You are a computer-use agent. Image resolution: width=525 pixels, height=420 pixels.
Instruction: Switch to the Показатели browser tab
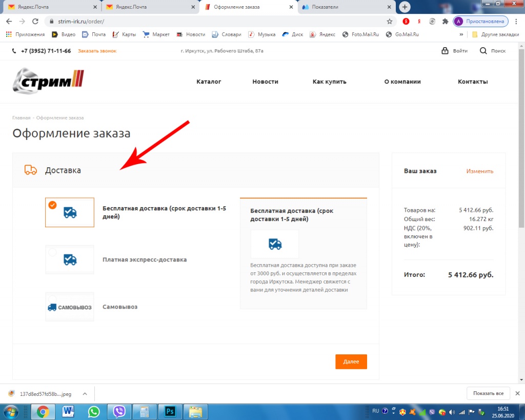pyautogui.click(x=346, y=7)
